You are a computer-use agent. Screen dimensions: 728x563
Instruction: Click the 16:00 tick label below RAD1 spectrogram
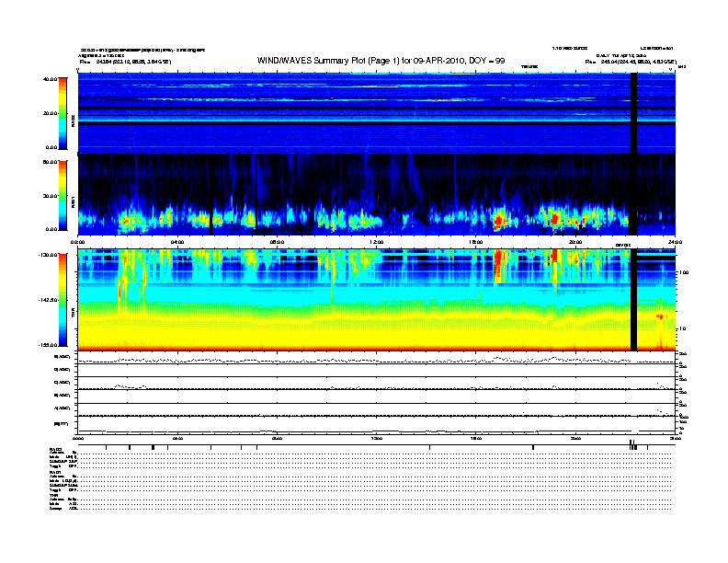pos(476,242)
